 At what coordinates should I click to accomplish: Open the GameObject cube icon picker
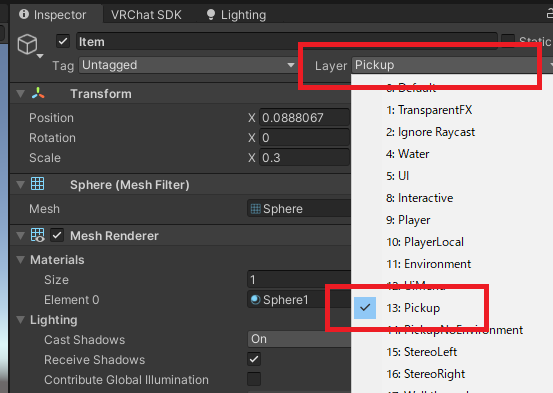coord(30,46)
